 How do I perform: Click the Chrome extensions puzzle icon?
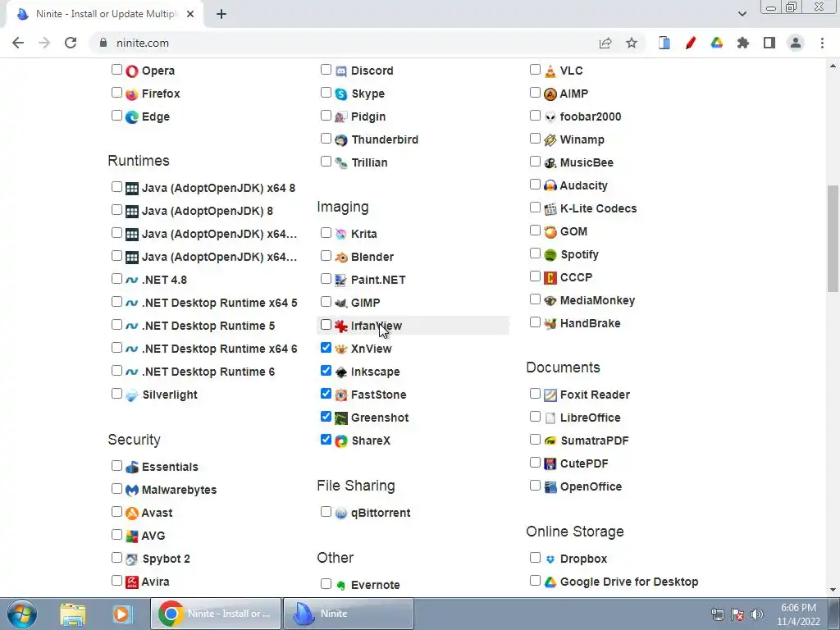click(743, 43)
